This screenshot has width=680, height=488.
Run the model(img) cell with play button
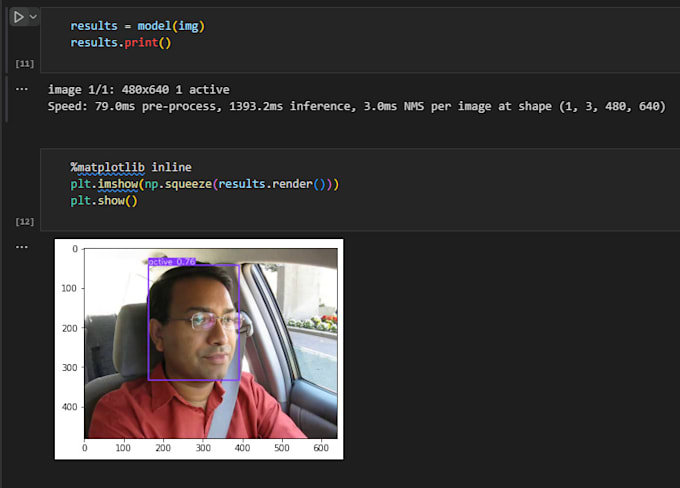pos(18,17)
